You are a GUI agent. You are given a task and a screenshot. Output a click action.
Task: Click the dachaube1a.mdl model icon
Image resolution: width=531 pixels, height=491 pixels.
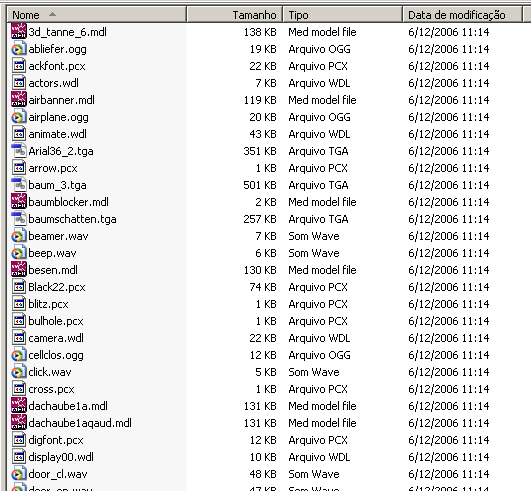(19, 406)
